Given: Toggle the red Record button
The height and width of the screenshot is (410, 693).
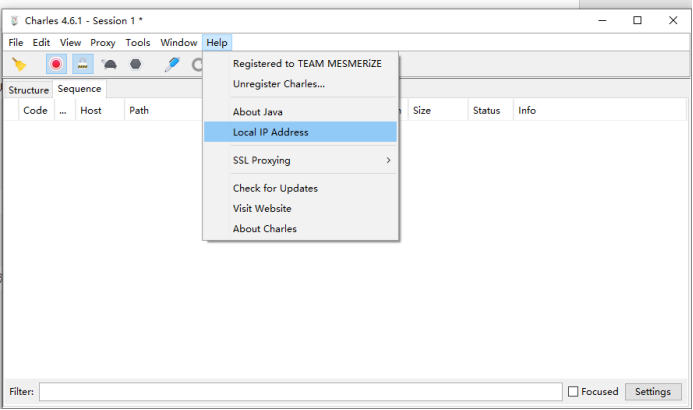Looking at the screenshot, I should (56, 65).
